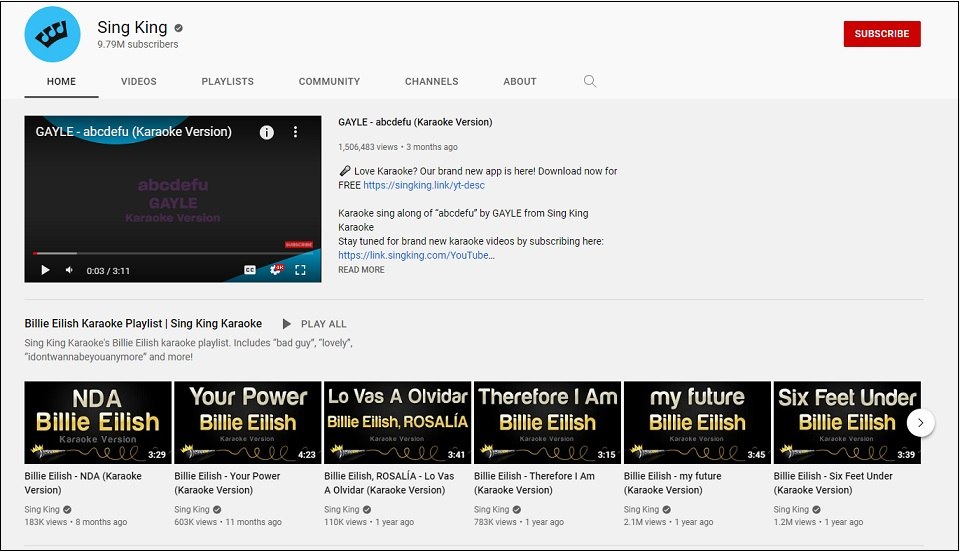Screen dimensions: 960x551
Task: Click the Play All triangle icon
Action: (x=287, y=324)
